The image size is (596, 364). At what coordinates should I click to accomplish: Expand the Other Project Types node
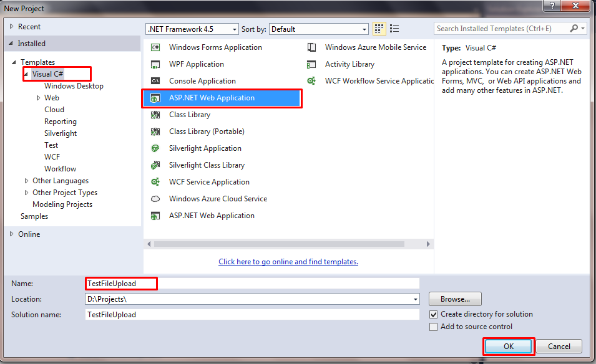pyautogui.click(x=26, y=193)
